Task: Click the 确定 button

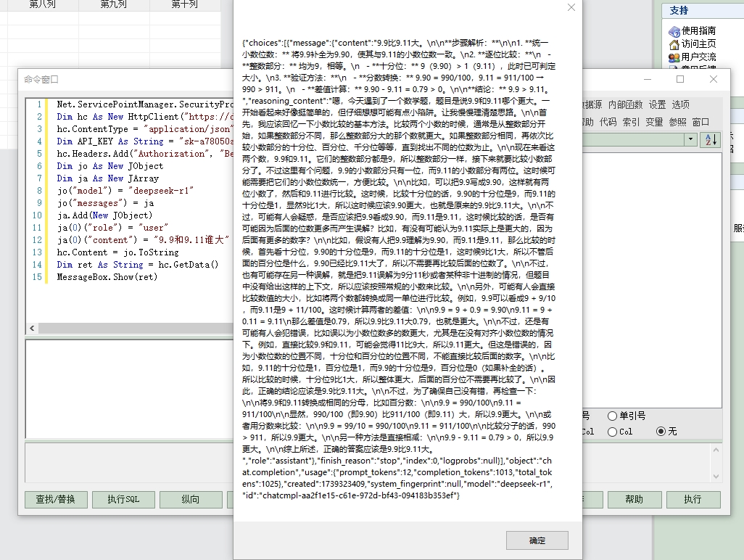Action: click(537, 540)
